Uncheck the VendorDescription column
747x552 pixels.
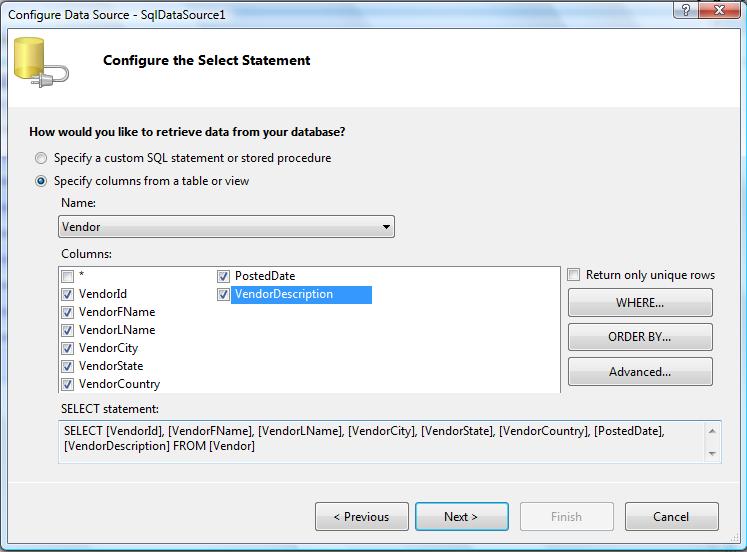point(223,294)
